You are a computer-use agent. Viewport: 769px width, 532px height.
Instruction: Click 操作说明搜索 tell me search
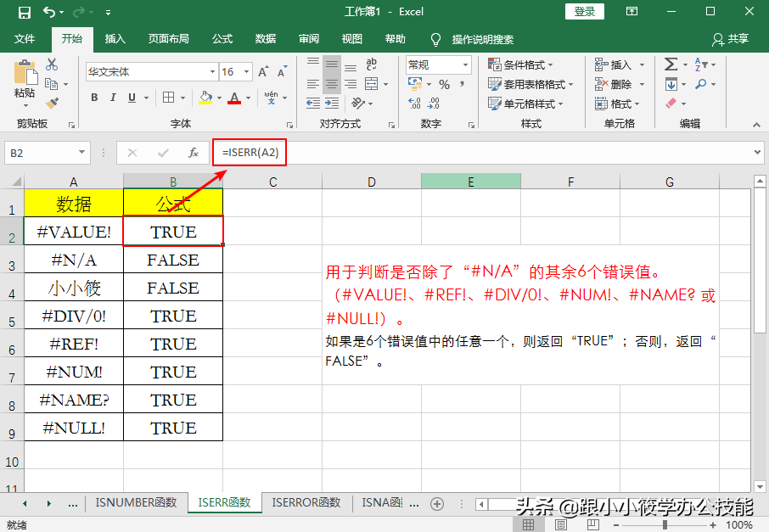[482, 39]
